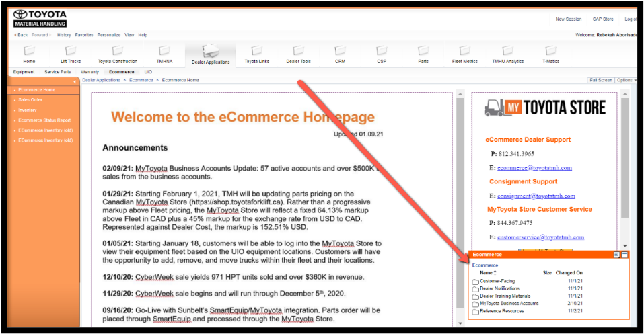This screenshot has width=644, height=334.
Task: Open the Reference Resources folder
Action: point(502,311)
